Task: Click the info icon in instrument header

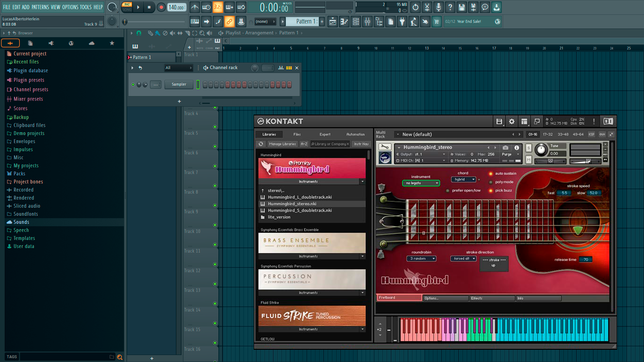Action: pos(517,148)
